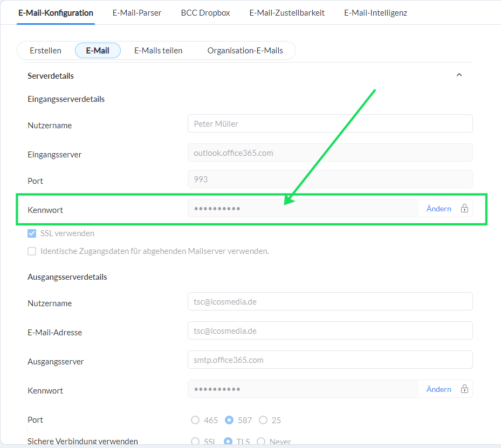Screen dimensions: 501x448
Task: Click Ändern link for outgoing password
Action: [x=438, y=389]
